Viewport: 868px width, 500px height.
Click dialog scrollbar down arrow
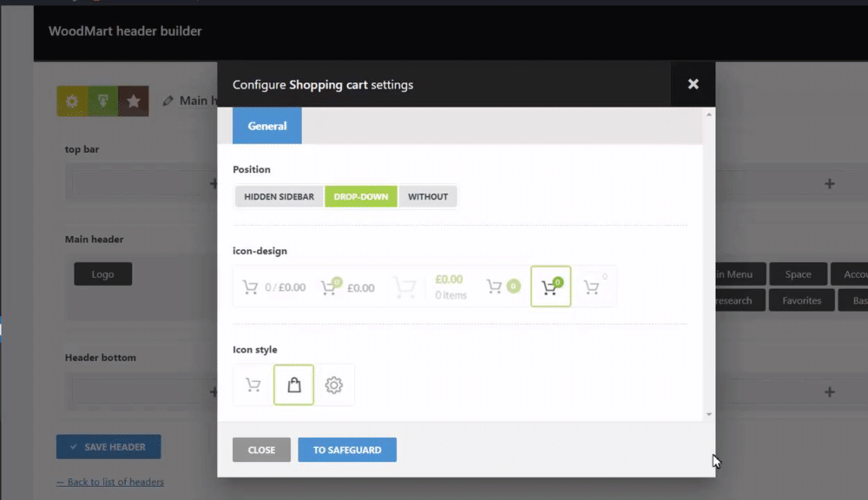click(708, 414)
